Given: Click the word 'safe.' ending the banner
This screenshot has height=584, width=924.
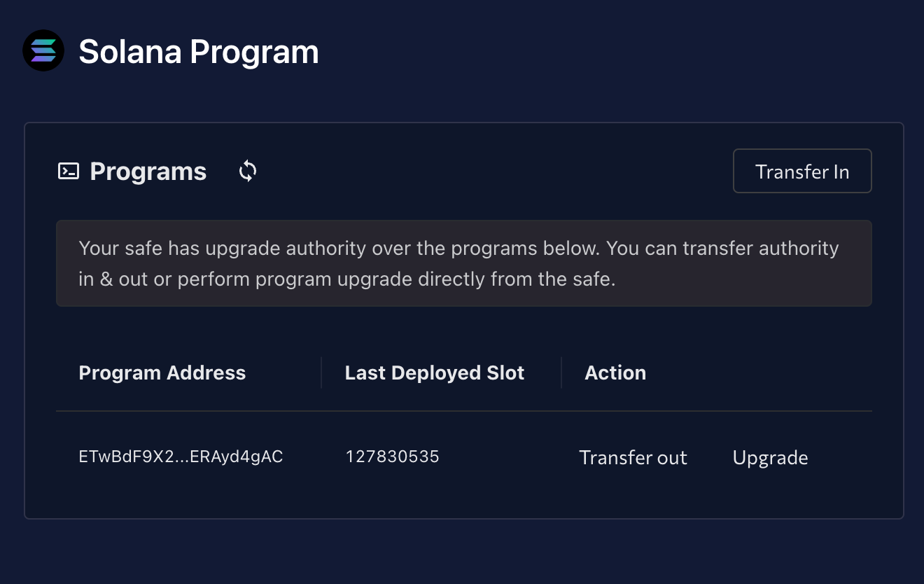Looking at the screenshot, I should [594, 279].
